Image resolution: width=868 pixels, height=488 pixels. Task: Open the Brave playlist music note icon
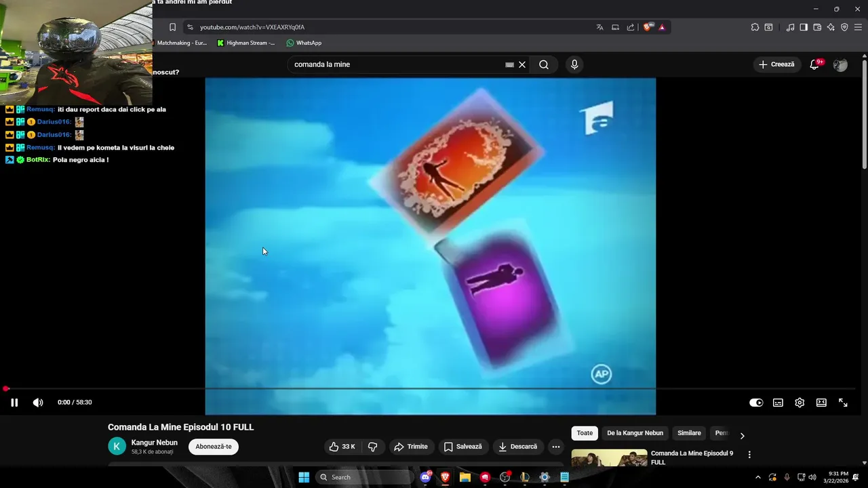[x=790, y=27]
